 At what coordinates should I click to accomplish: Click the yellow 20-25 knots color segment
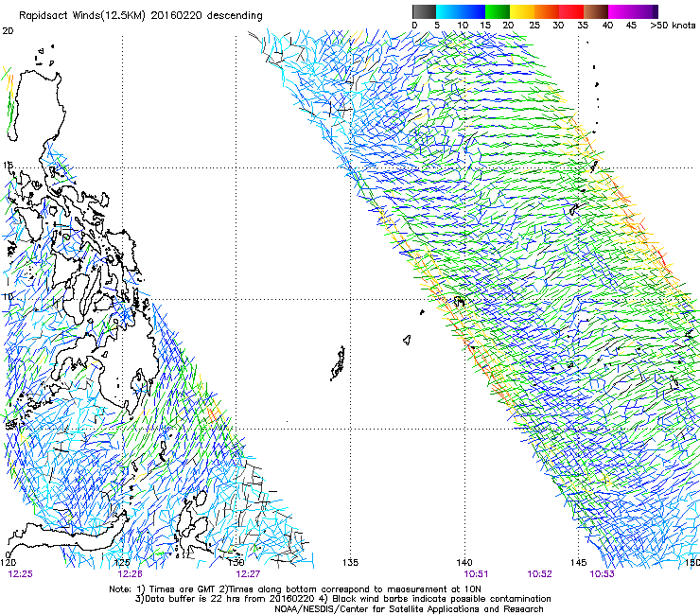click(x=522, y=11)
